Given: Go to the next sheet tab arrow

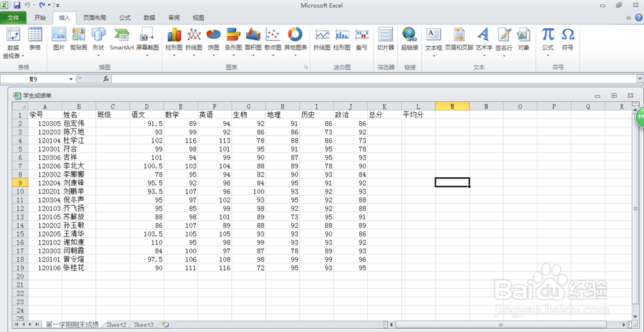Looking at the screenshot, I should (x=30, y=324).
